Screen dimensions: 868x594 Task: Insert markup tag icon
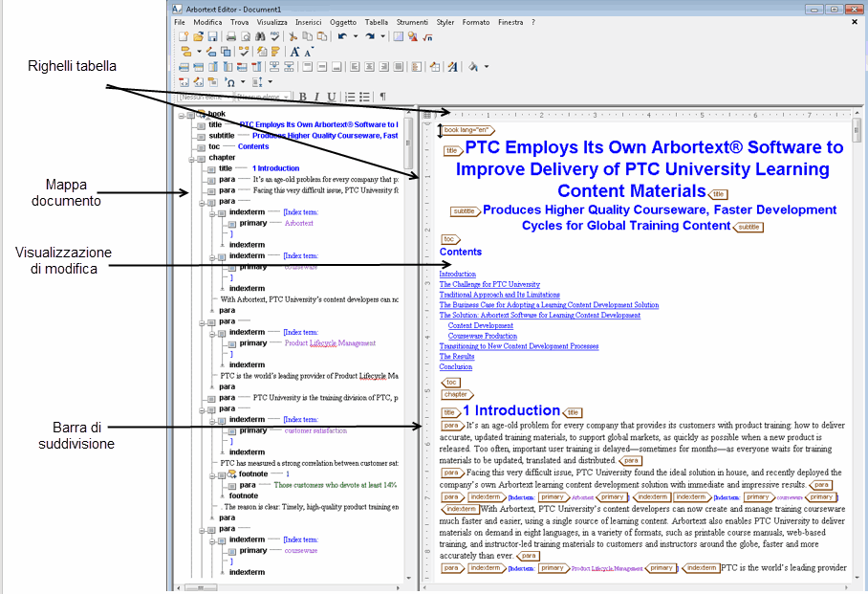coord(185,52)
